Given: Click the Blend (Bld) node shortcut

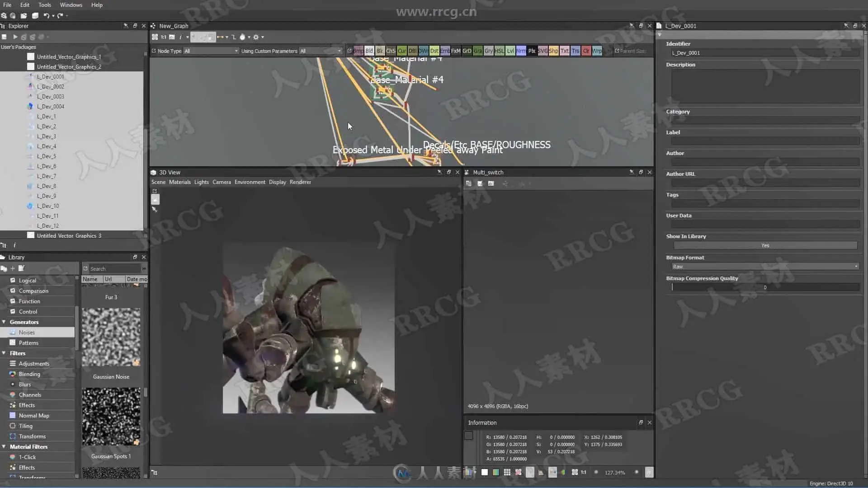Looking at the screenshot, I should point(369,51).
